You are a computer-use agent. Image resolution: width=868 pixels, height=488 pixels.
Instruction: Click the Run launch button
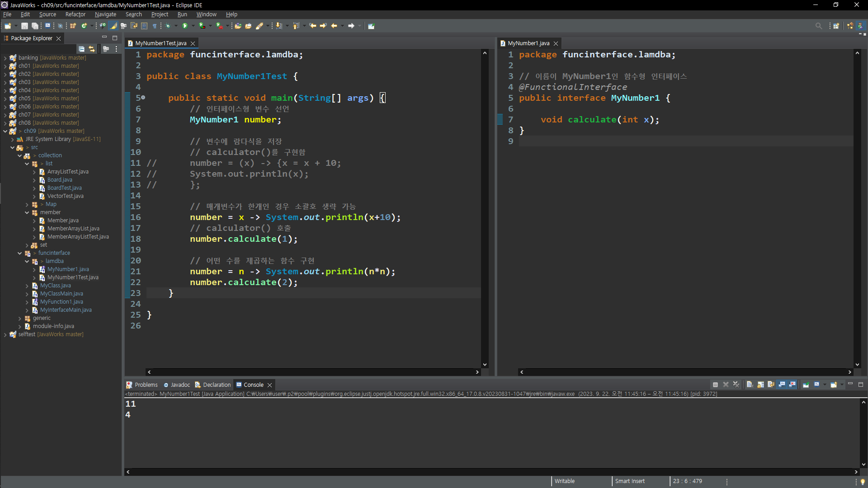(x=185, y=26)
